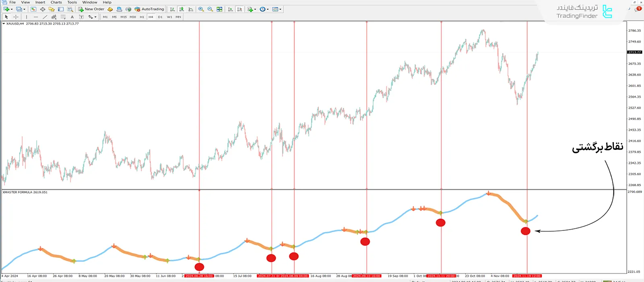Toggle the AutoTrading button
The width and height of the screenshot is (644, 282).
click(149, 9)
